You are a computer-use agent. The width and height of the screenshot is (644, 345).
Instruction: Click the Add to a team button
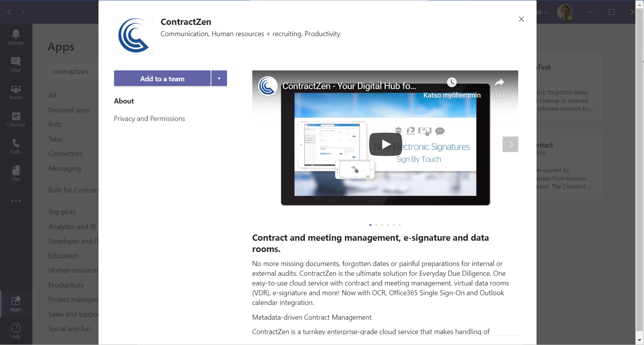[162, 79]
